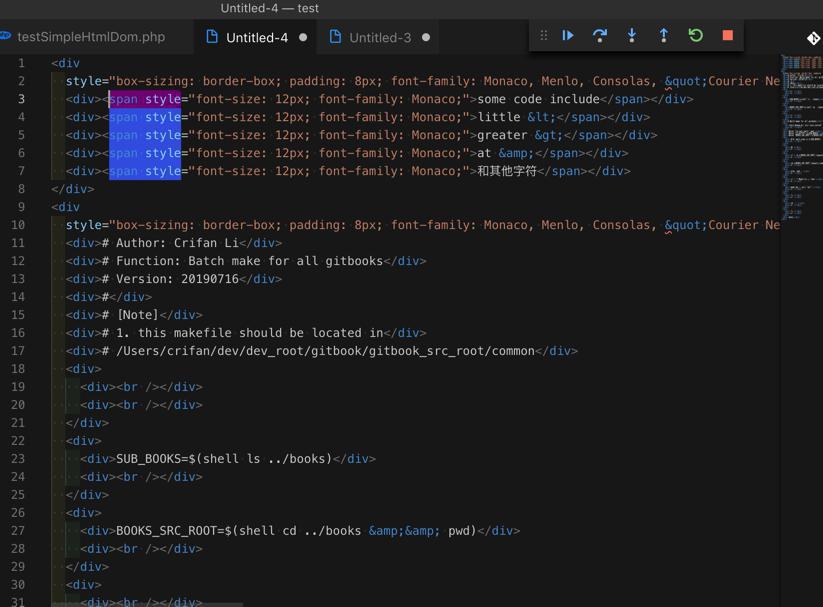Click the unsaved dot on Untitled-3 tab

pyautogui.click(x=426, y=37)
